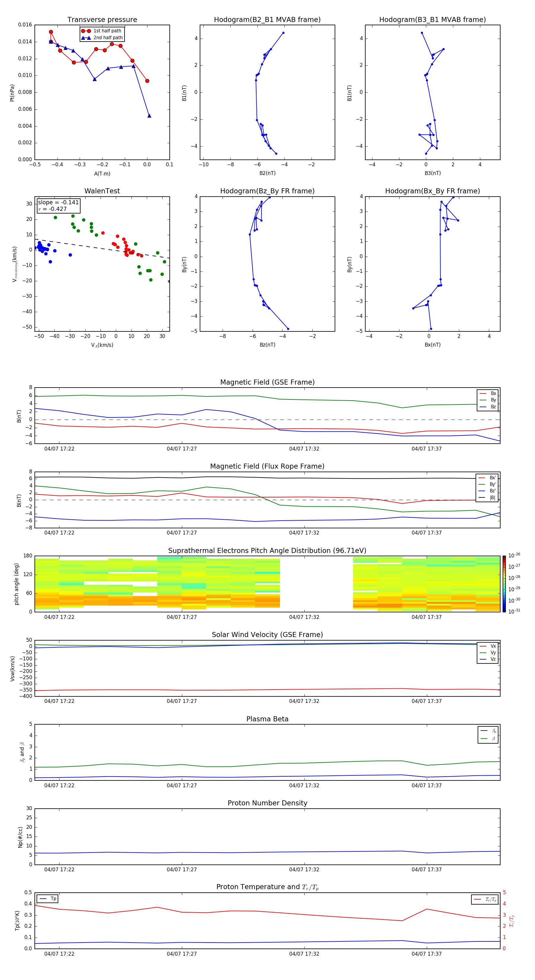
Task: Click the 'slope = -0.141' annotation
Action: click(58, 203)
